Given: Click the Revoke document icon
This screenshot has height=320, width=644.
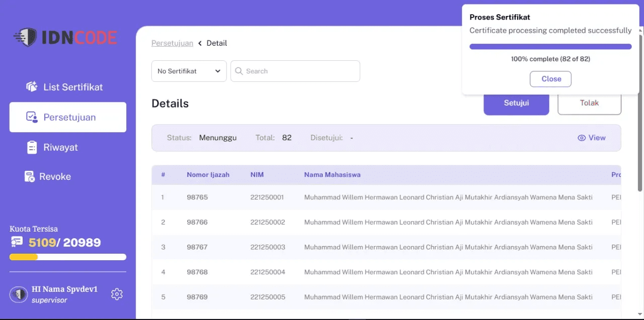Looking at the screenshot, I should pos(30,176).
